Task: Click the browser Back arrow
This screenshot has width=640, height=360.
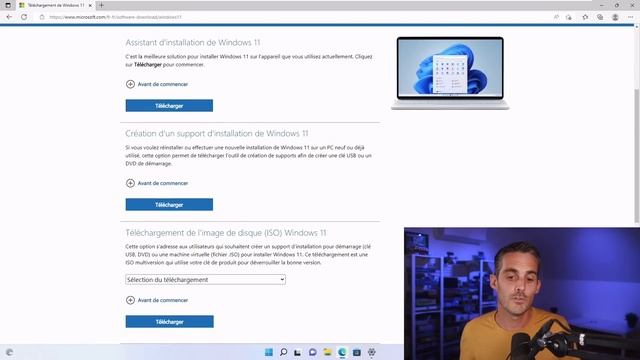Action: [9, 17]
